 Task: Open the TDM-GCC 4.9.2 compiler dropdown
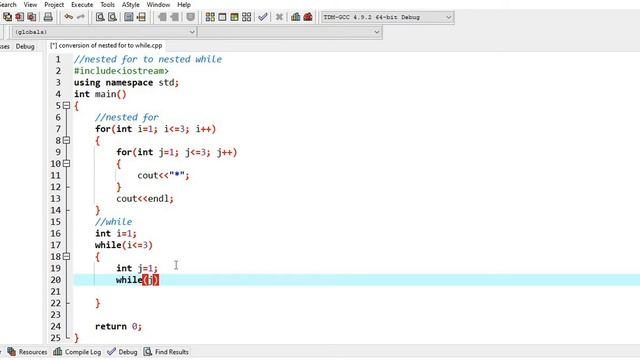387,17
